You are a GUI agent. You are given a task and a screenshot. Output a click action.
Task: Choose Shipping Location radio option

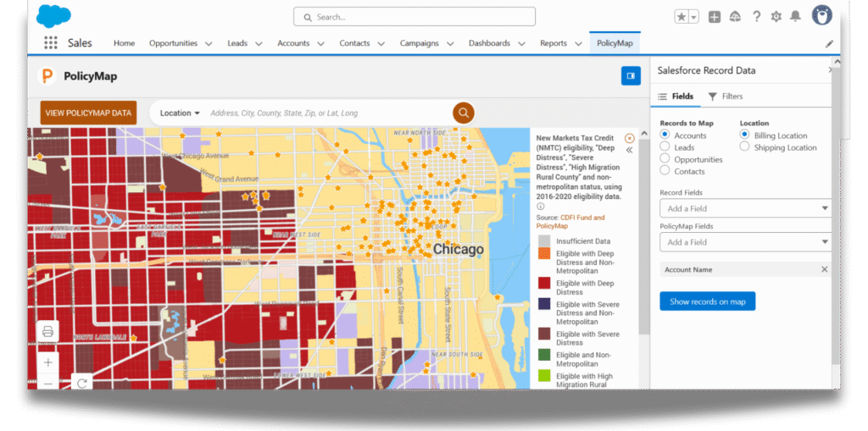pos(745,147)
